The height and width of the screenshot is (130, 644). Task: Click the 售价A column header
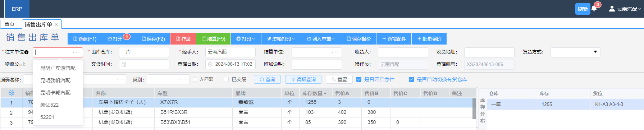pyautogui.click(x=347, y=93)
